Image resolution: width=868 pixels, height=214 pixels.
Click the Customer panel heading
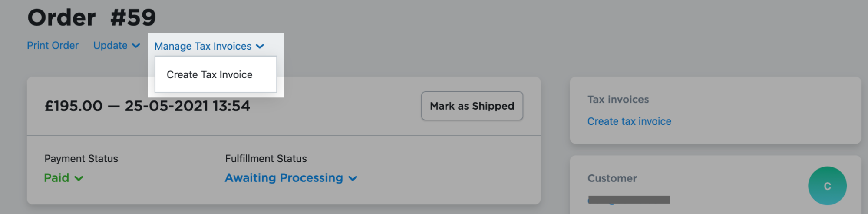pyautogui.click(x=612, y=178)
